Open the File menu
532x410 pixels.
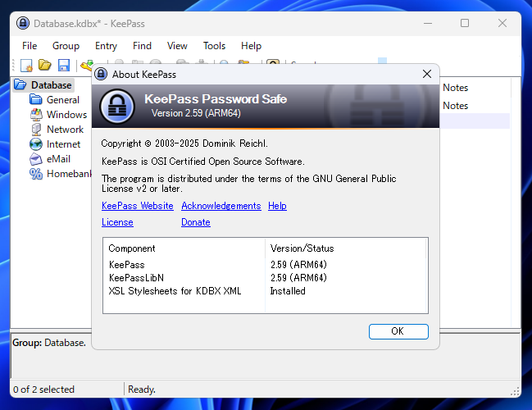(x=30, y=46)
